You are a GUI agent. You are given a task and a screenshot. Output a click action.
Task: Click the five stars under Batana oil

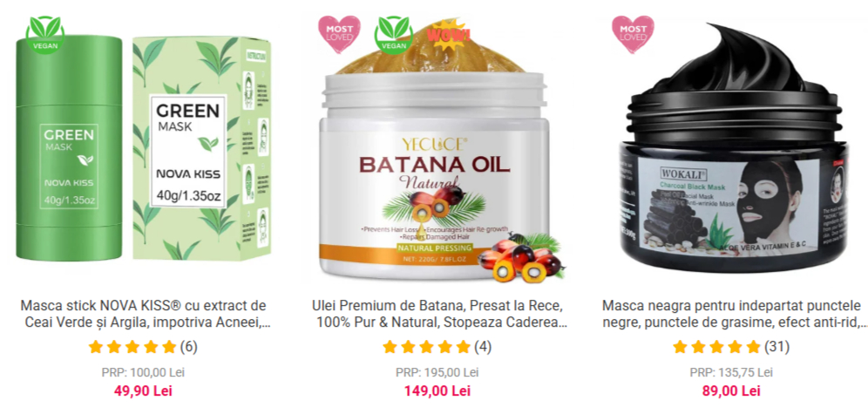(x=427, y=347)
